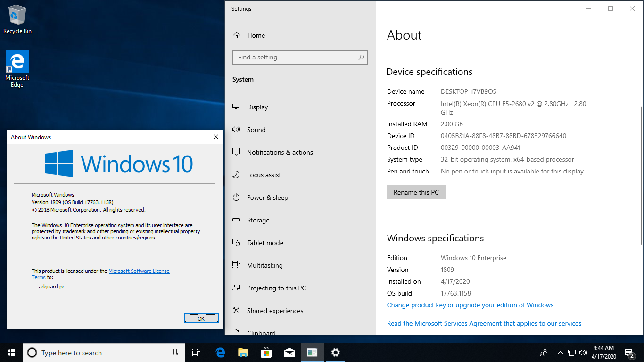
Task: Click the Settings gear on the taskbar
Action: 335,353
